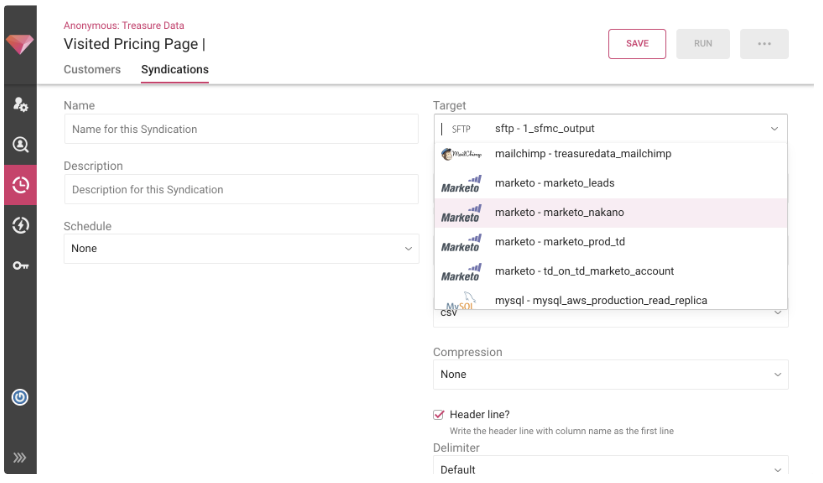Click the SAVE button

click(637, 44)
